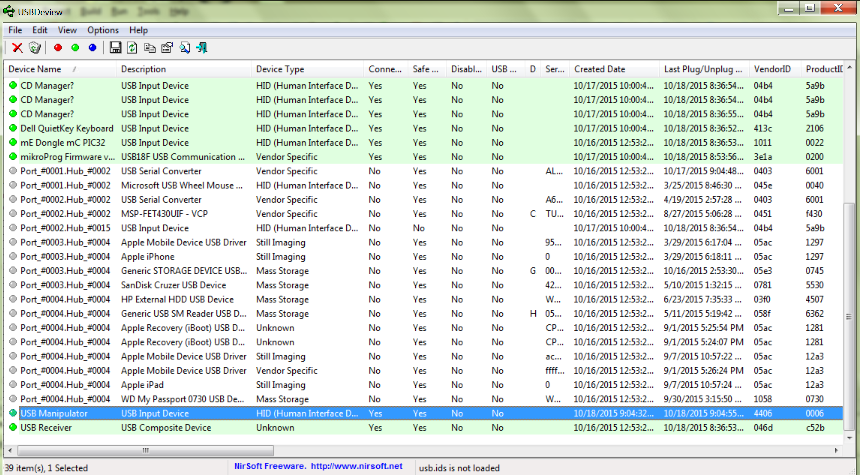Select the 'Dell QuietKey Keyboard' device name
860x475 pixels.
click(x=67, y=128)
